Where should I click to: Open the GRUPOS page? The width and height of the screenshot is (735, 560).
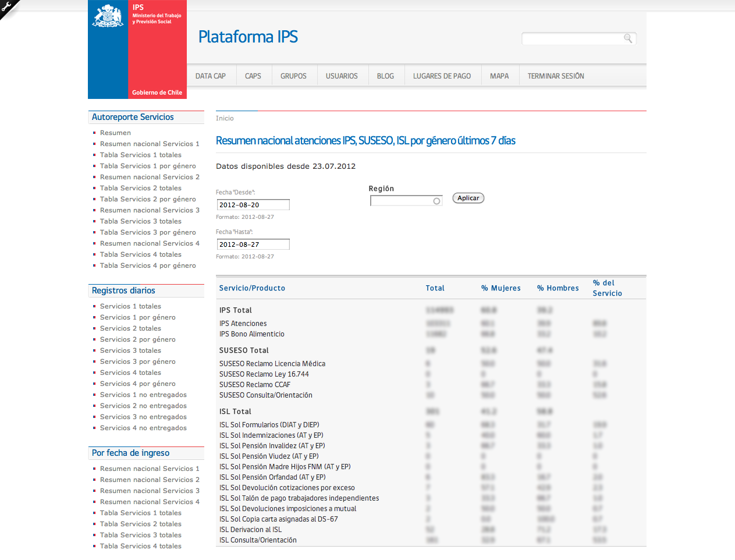pyautogui.click(x=294, y=76)
